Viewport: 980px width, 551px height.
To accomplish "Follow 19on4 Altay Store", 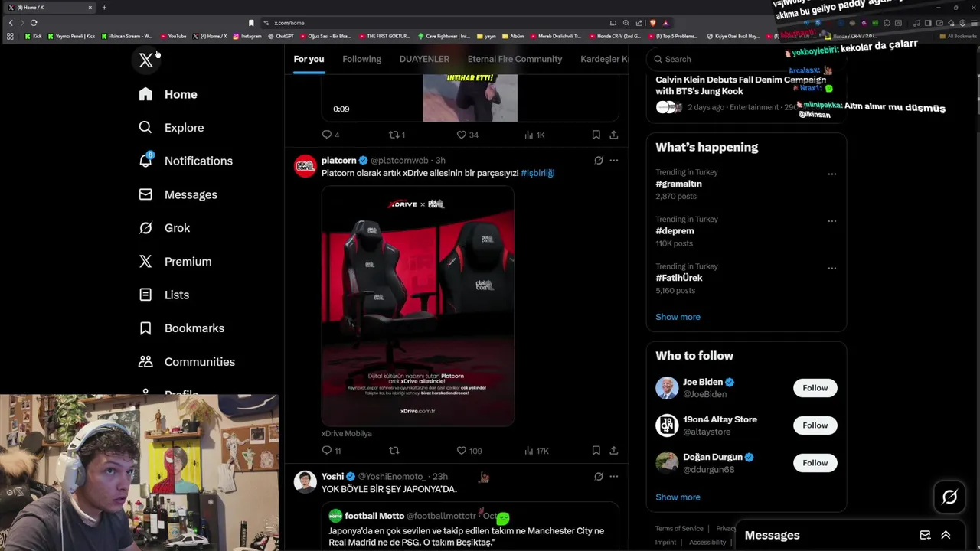I will click(815, 425).
